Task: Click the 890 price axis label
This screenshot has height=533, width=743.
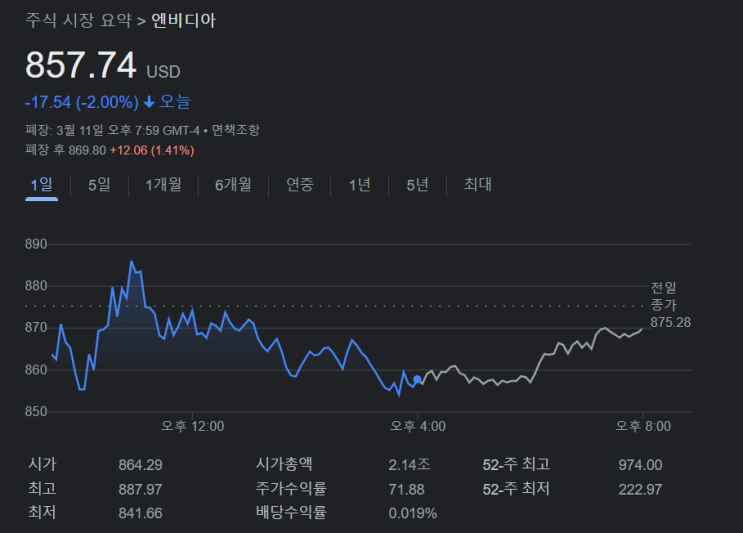Action: pos(36,244)
